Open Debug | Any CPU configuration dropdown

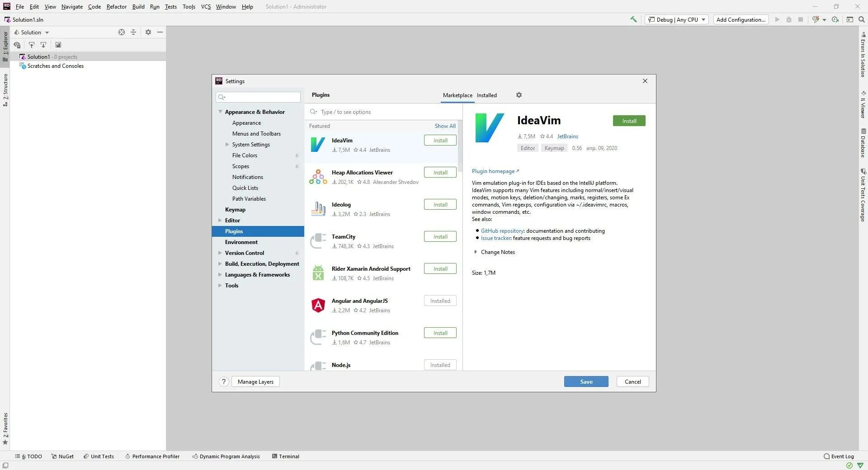pos(676,19)
